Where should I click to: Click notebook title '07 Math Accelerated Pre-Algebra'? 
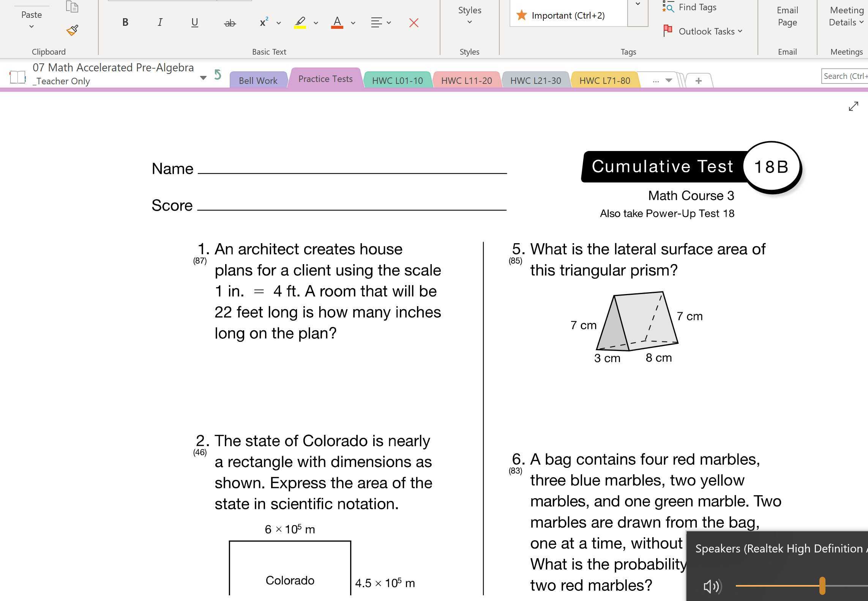[x=113, y=68]
